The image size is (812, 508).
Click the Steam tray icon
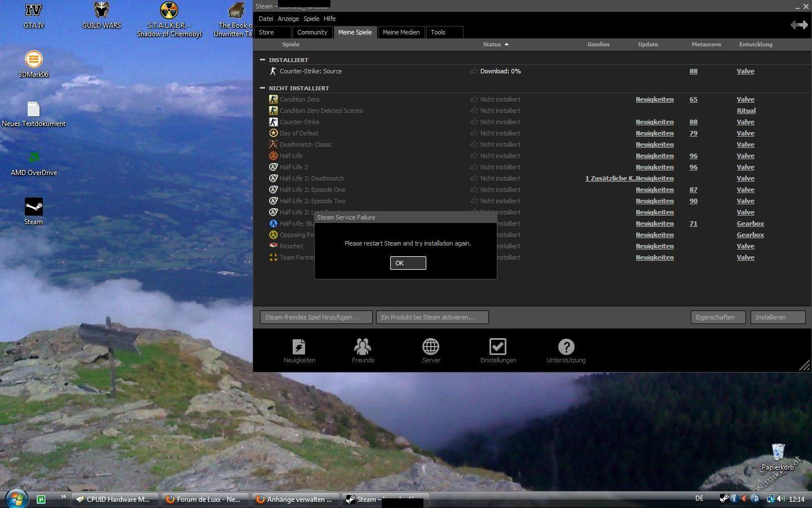coord(724,498)
